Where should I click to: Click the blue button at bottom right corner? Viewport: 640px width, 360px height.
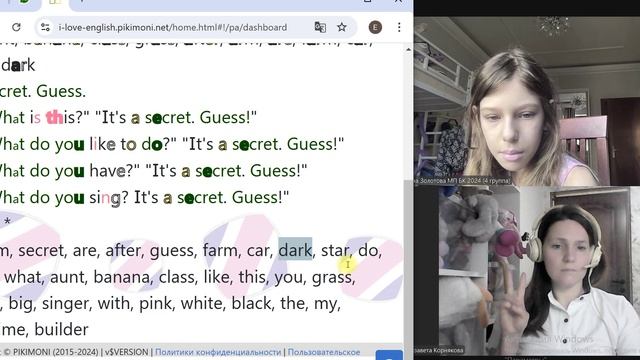click(x=389, y=355)
